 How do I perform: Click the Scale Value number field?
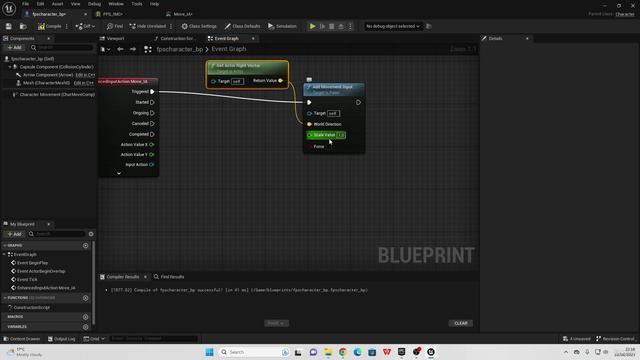(x=341, y=135)
